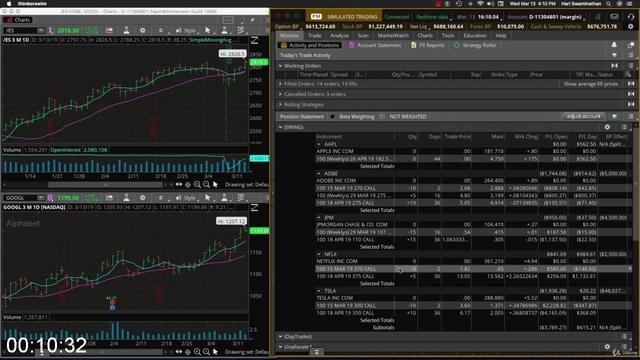This screenshot has width=640, height=360.
Task: Select pointer drawing tool in /ES chart toolbar
Action: click(207, 30)
